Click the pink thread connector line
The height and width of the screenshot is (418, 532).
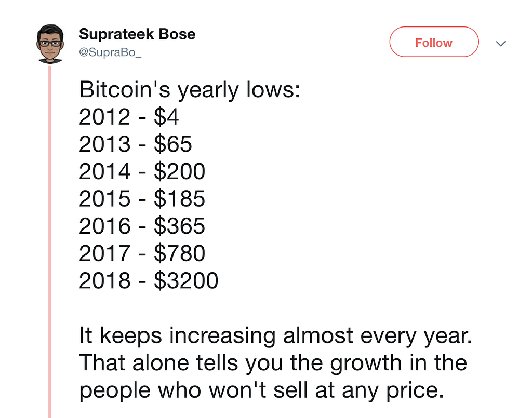pos(50,239)
